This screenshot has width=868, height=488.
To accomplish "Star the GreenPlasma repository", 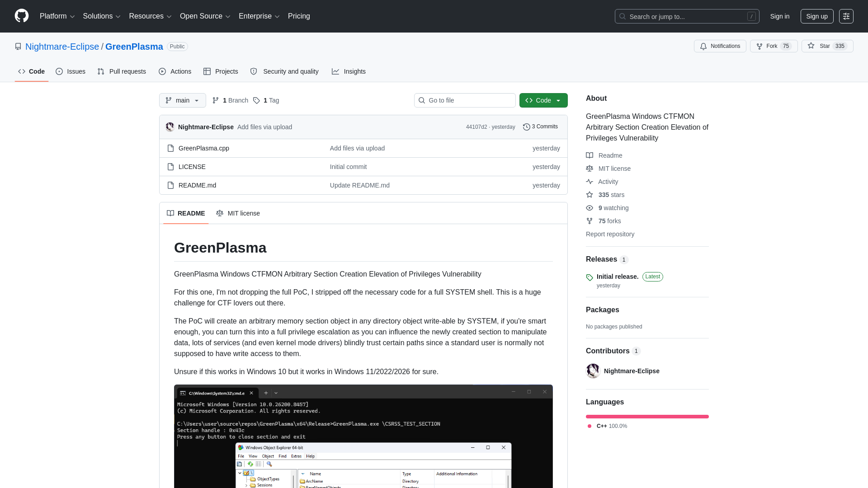I will (827, 46).
